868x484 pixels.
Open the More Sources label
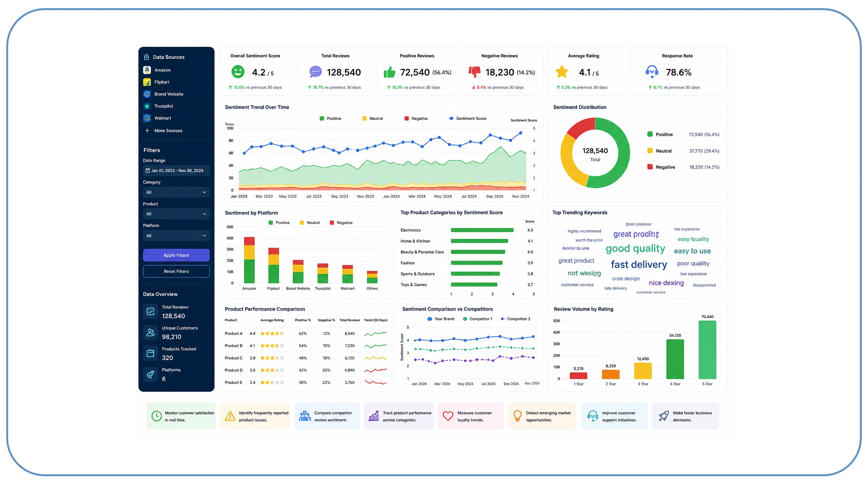[168, 131]
